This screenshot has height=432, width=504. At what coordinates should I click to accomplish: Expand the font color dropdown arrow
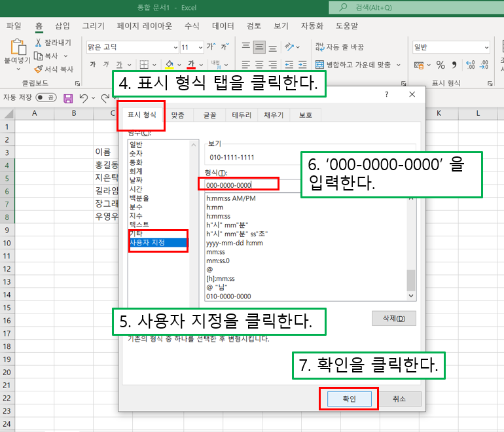(x=201, y=65)
